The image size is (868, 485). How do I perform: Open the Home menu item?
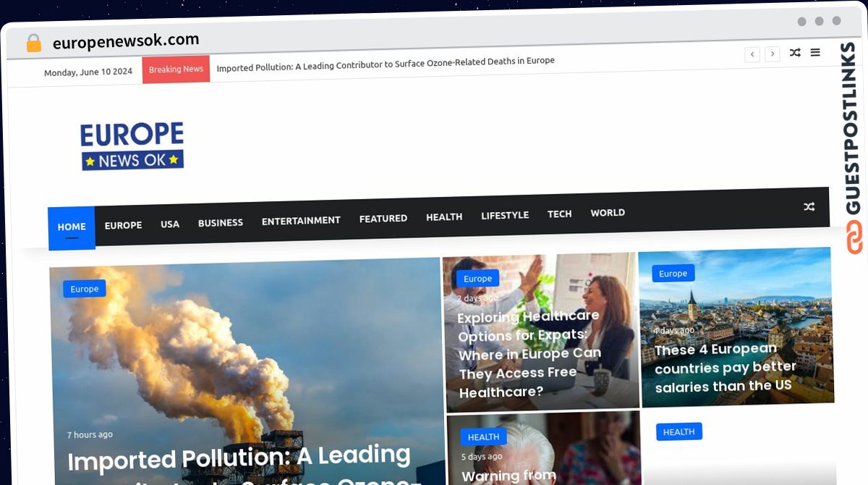coord(72,227)
